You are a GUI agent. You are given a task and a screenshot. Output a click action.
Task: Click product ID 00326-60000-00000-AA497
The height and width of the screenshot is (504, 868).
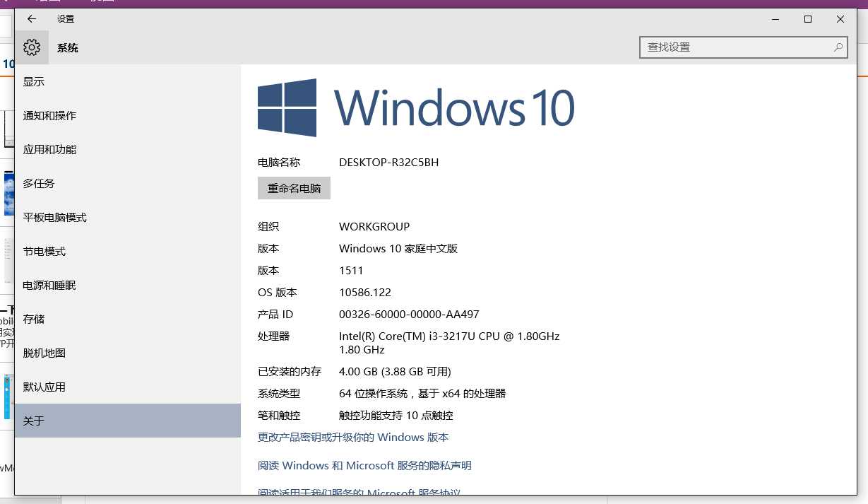coord(409,315)
